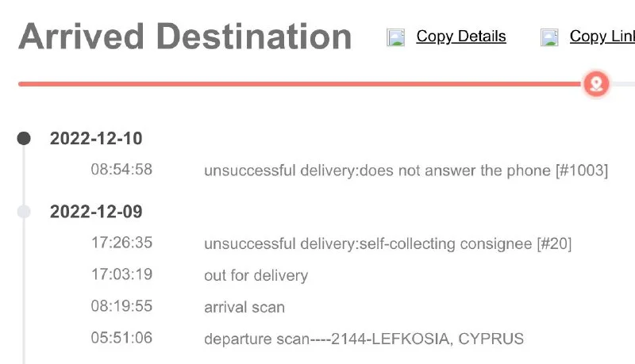Viewport: 635px width, 364px height.
Task: Click the location pin on the progress bar
Action: point(596,83)
